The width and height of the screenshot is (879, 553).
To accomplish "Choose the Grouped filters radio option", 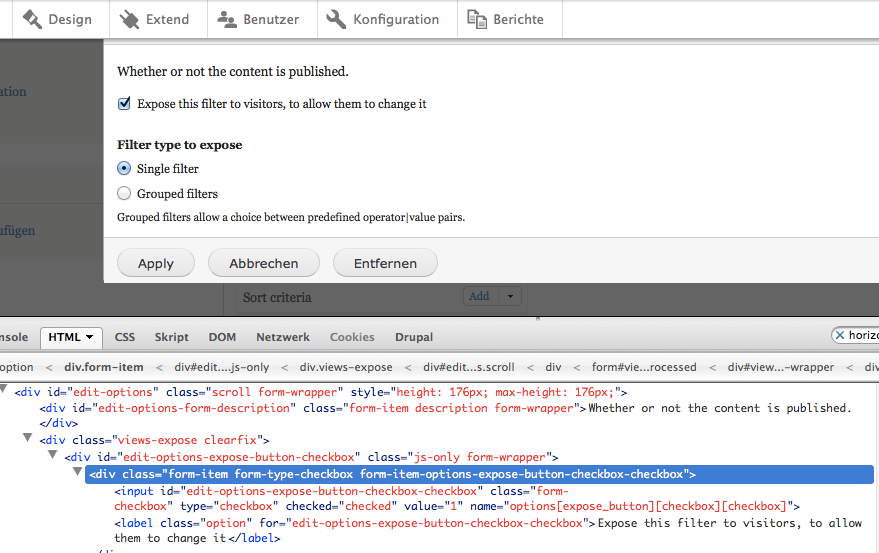I will pyautogui.click(x=125, y=194).
